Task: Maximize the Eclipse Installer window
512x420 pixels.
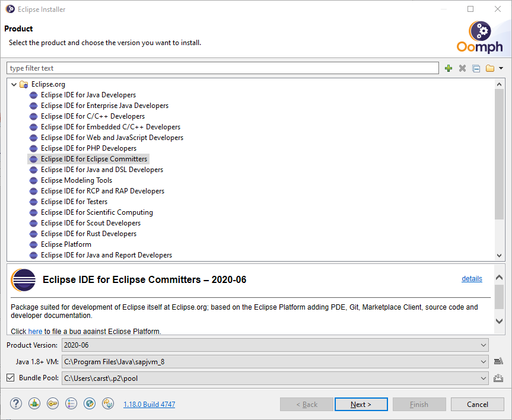Action: coord(470,9)
